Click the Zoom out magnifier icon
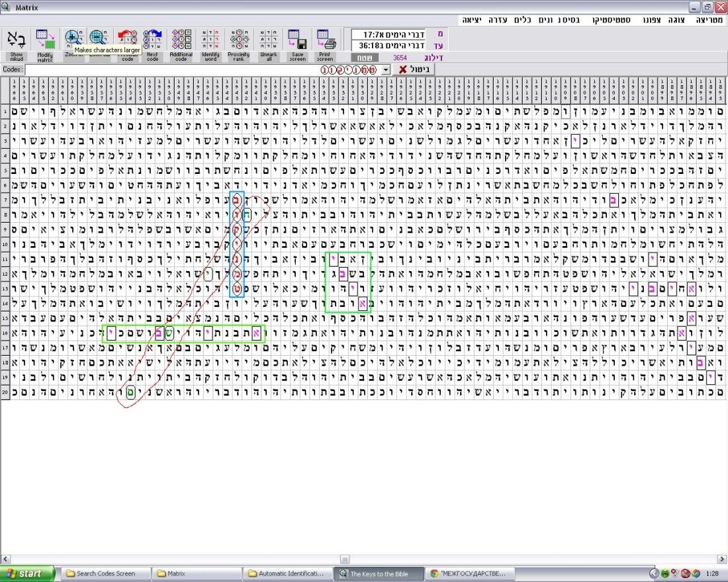 pyautogui.click(x=99, y=38)
